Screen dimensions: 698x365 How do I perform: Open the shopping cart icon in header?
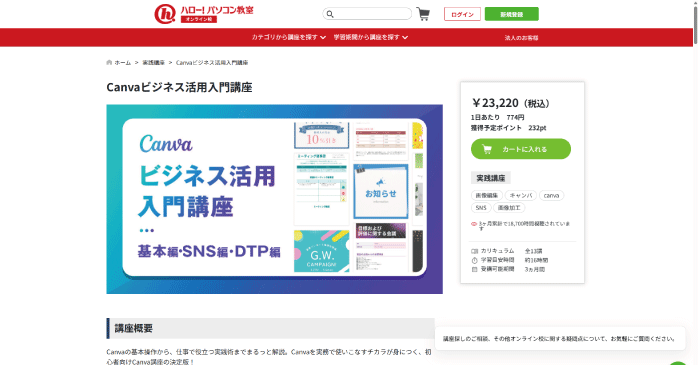(423, 14)
